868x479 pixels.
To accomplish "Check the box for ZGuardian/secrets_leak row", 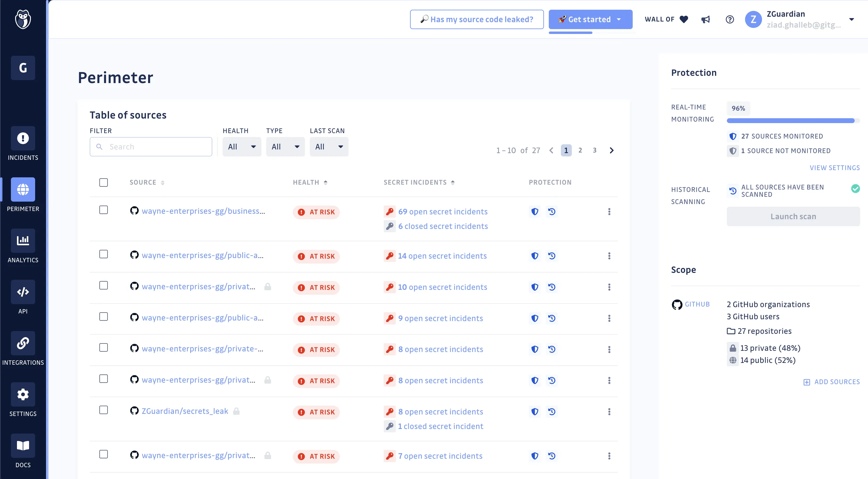I will pyautogui.click(x=104, y=410).
